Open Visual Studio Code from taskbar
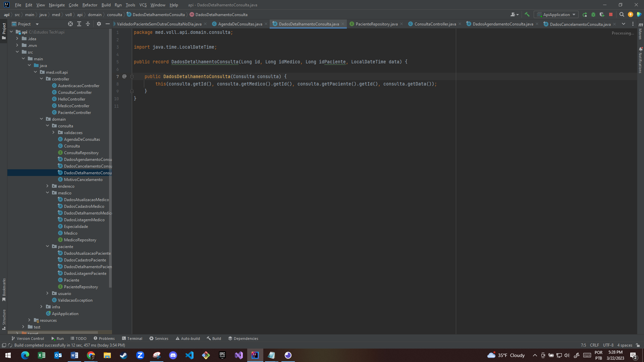 (x=190, y=355)
